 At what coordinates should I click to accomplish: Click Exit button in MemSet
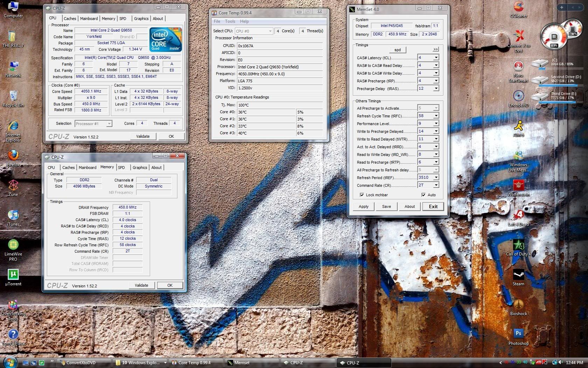click(x=433, y=206)
